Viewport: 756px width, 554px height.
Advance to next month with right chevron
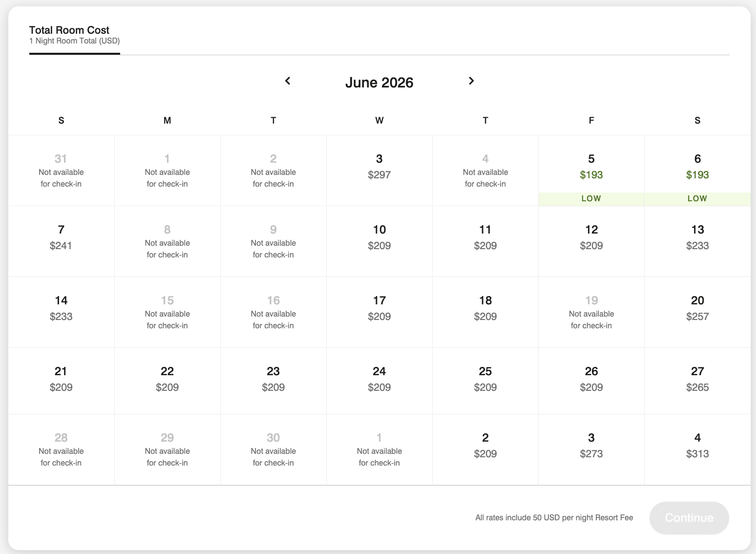point(471,81)
